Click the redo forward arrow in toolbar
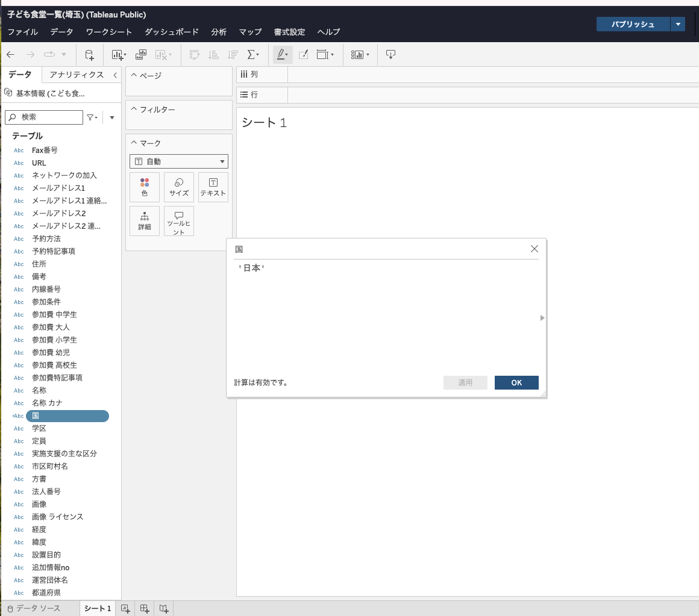This screenshot has width=699, height=616. (x=30, y=54)
